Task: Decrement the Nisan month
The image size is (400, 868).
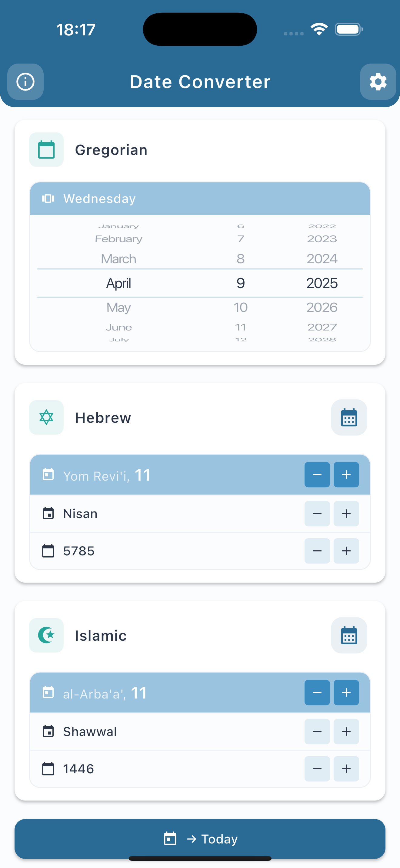Action: click(x=317, y=514)
